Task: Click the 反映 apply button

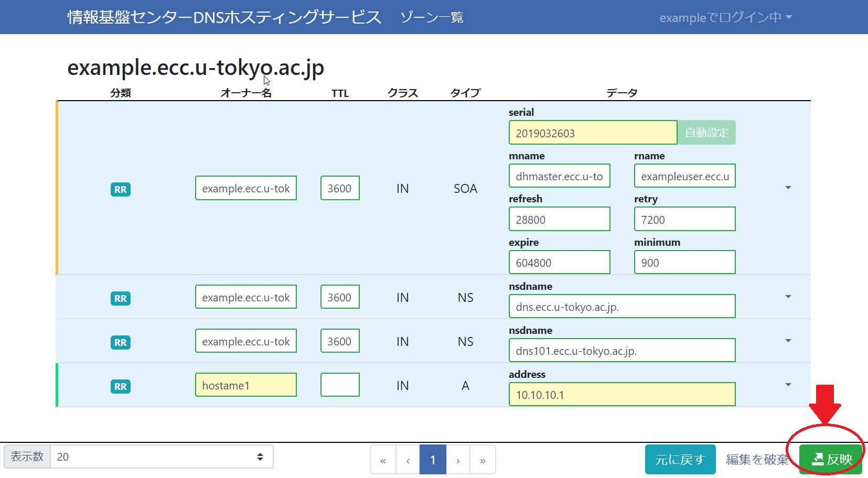Action: tap(831, 459)
